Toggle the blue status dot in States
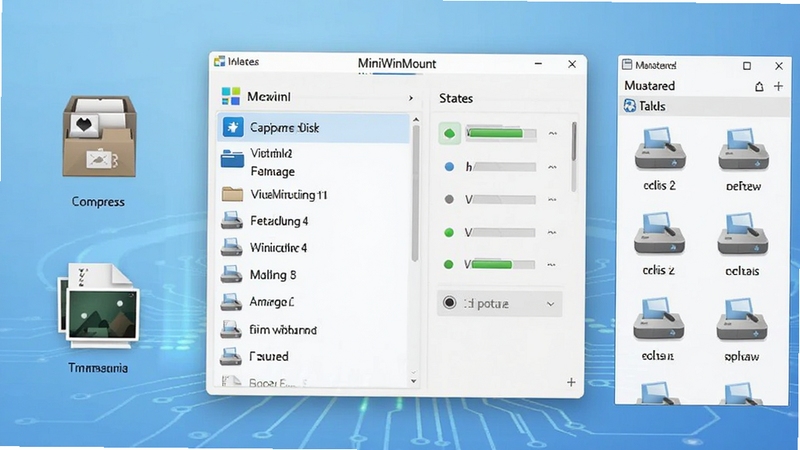Image resolution: width=800 pixels, height=450 pixels. (x=449, y=166)
